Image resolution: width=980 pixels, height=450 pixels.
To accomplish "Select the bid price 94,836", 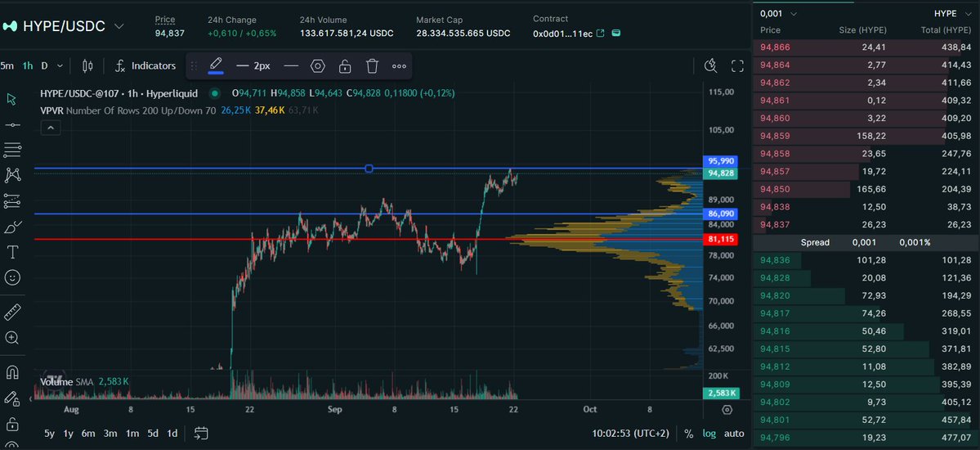I will pyautogui.click(x=775, y=259).
